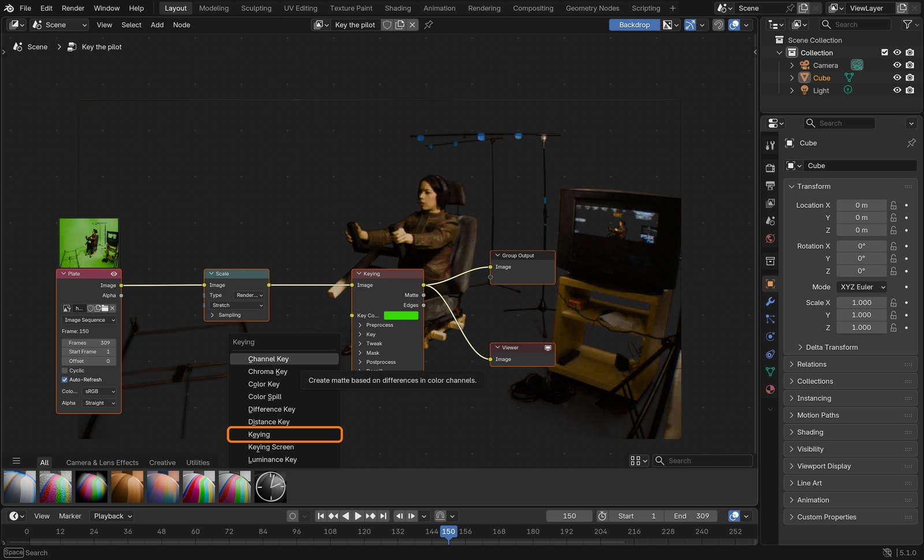Open the Material properties tab
Viewport: 924px width, 560px height.
[770, 389]
